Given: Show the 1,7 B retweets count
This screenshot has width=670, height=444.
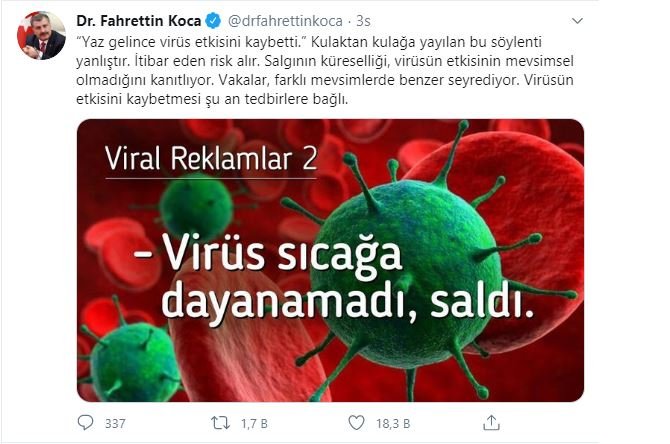Looking at the screenshot, I should (x=254, y=423).
